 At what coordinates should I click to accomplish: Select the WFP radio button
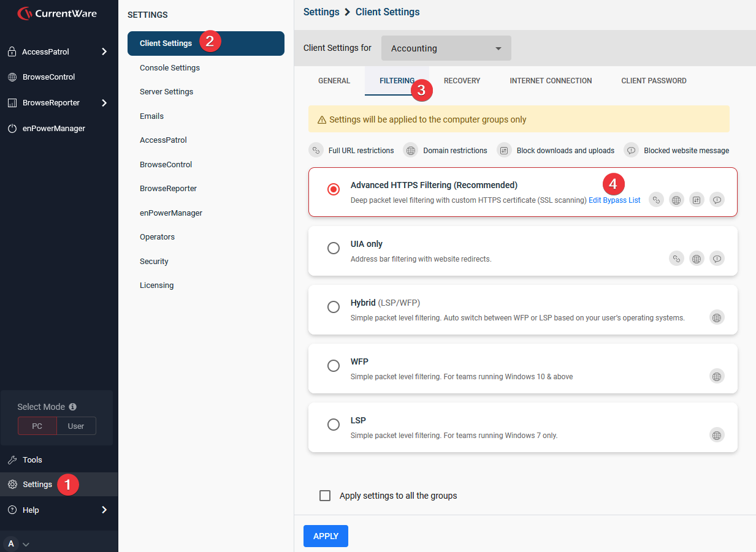tap(334, 366)
